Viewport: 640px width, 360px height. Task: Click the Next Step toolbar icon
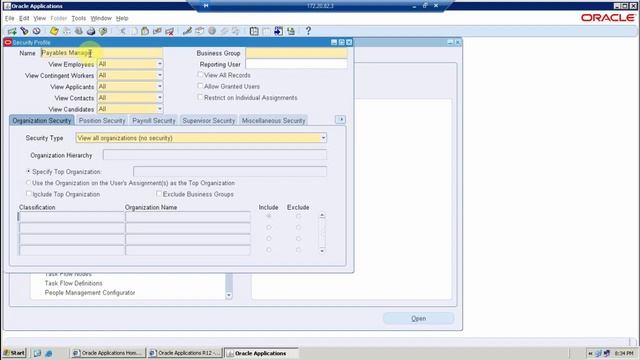[66, 31]
